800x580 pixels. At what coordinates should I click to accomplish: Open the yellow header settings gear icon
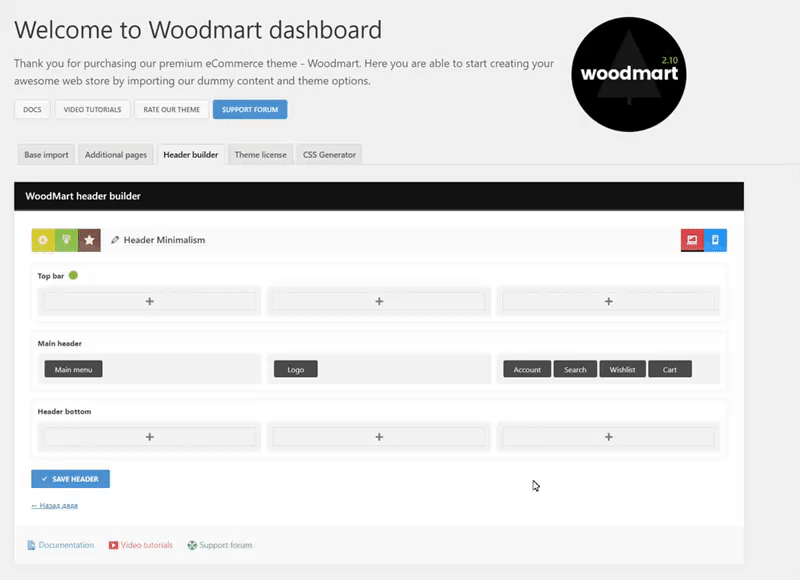tap(43, 240)
